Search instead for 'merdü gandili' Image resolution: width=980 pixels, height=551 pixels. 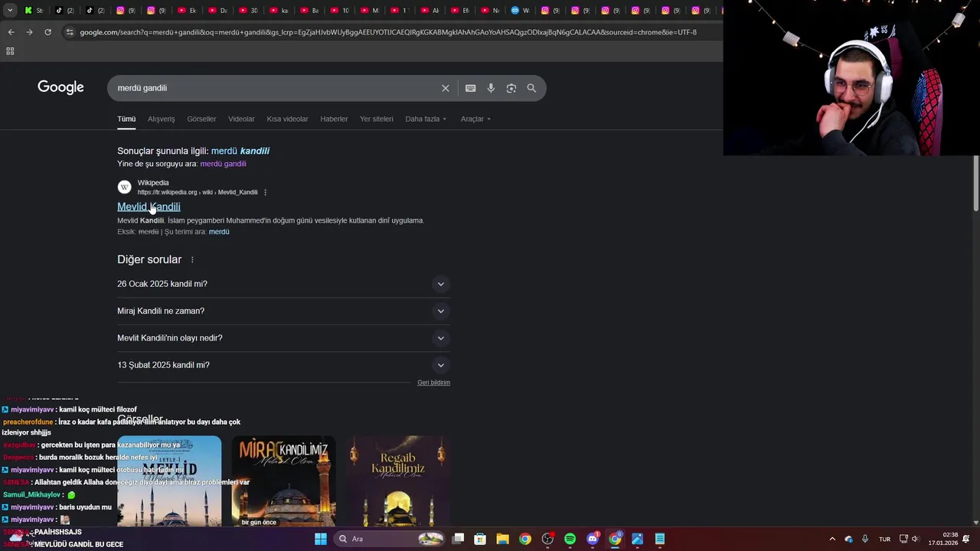click(x=223, y=164)
